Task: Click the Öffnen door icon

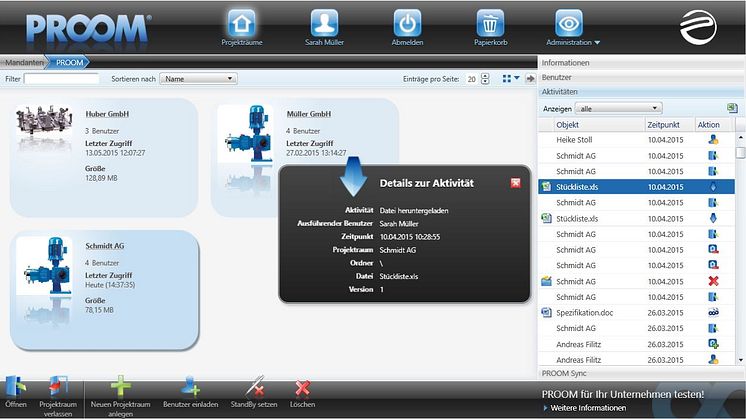Action: [x=16, y=387]
